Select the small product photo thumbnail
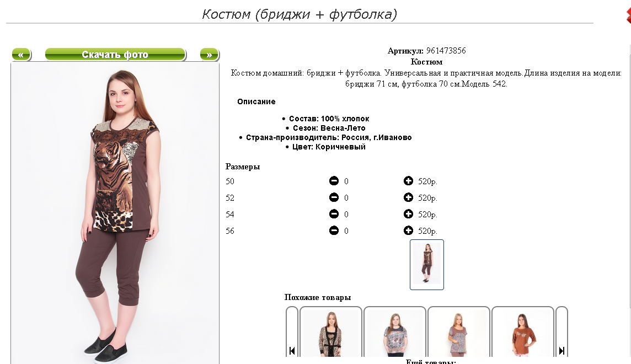The height and width of the screenshot is (364, 631). [x=426, y=264]
